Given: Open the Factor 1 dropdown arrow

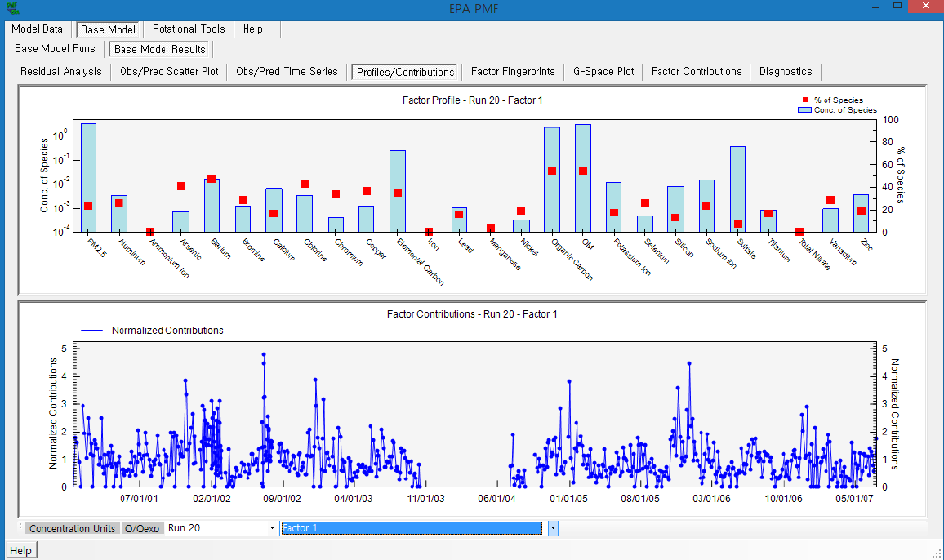Looking at the screenshot, I should (553, 528).
